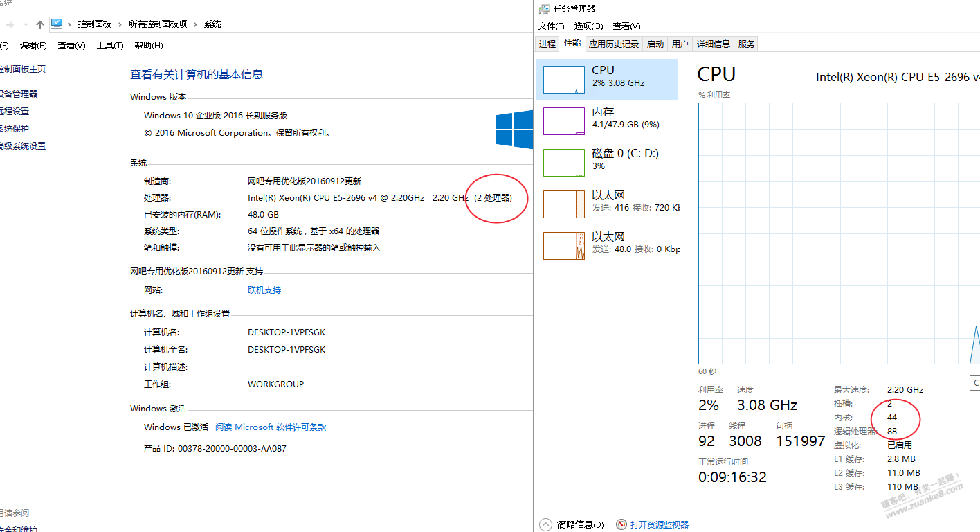Switch to the 用户 tab
The height and width of the screenshot is (532, 980).
(680, 44)
